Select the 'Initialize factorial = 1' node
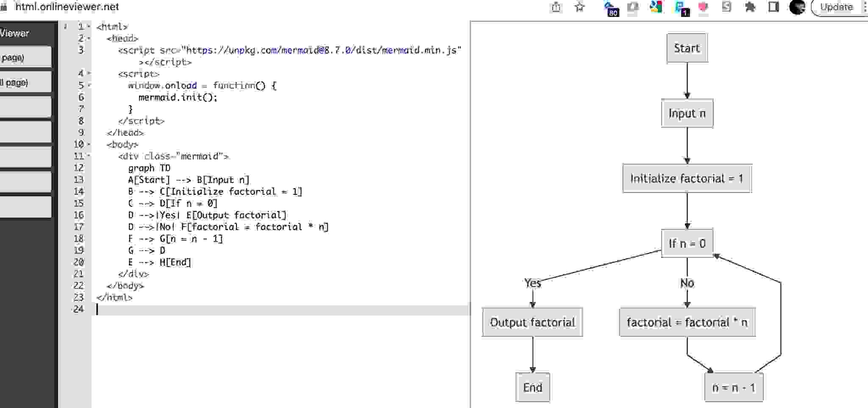This screenshot has width=868, height=408. 687,178
